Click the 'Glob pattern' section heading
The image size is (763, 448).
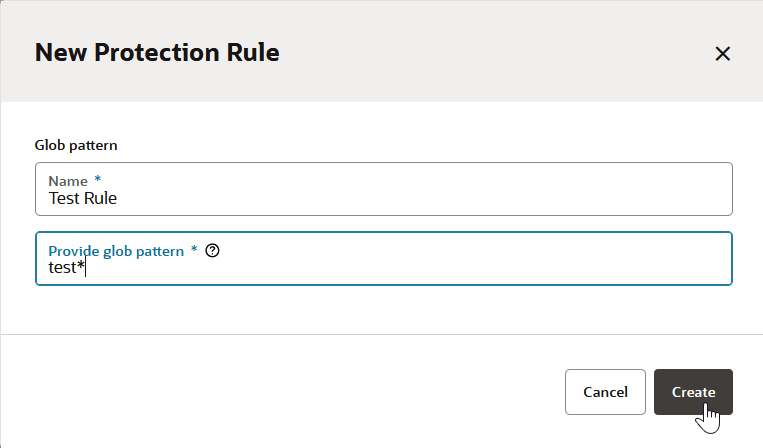click(76, 145)
